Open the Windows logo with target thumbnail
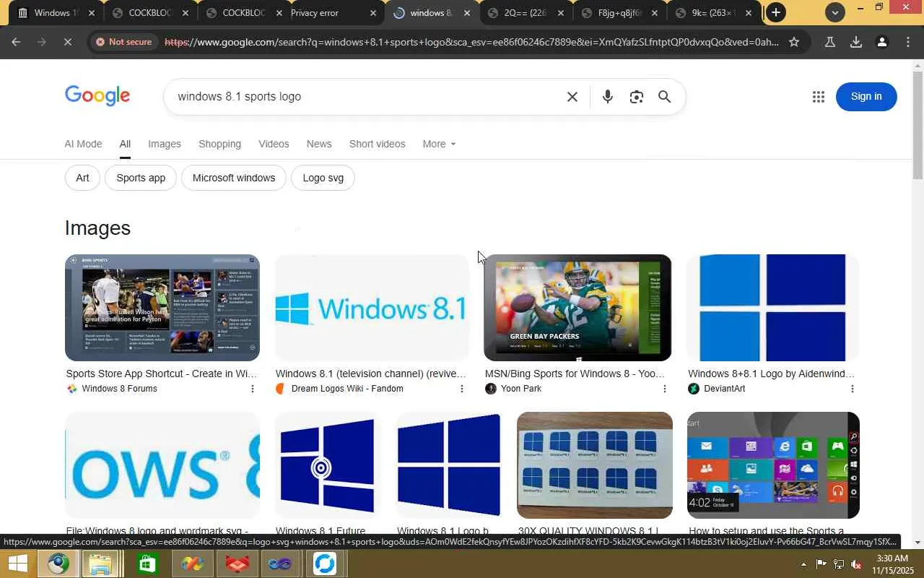 click(328, 465)
